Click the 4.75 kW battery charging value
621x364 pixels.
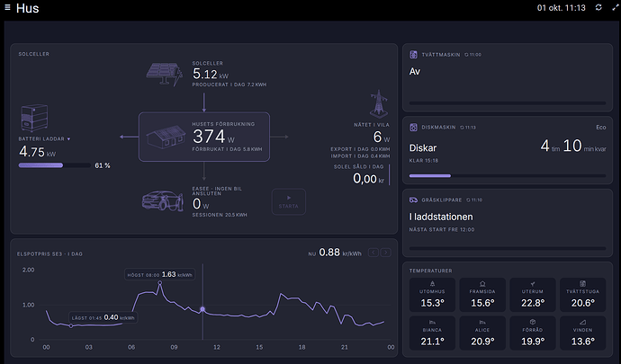click(x=37, y=152)
